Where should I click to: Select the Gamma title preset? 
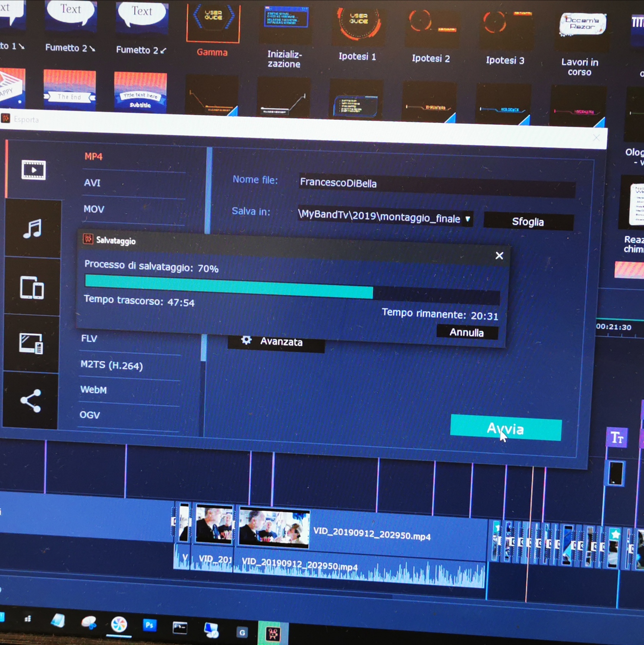(213, 30)
